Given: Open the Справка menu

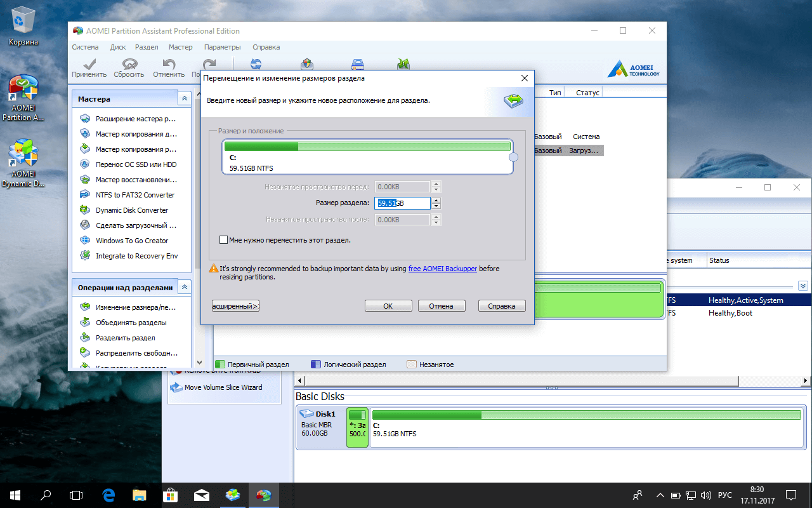Looking at the screenshot, I should pos(266,47).
